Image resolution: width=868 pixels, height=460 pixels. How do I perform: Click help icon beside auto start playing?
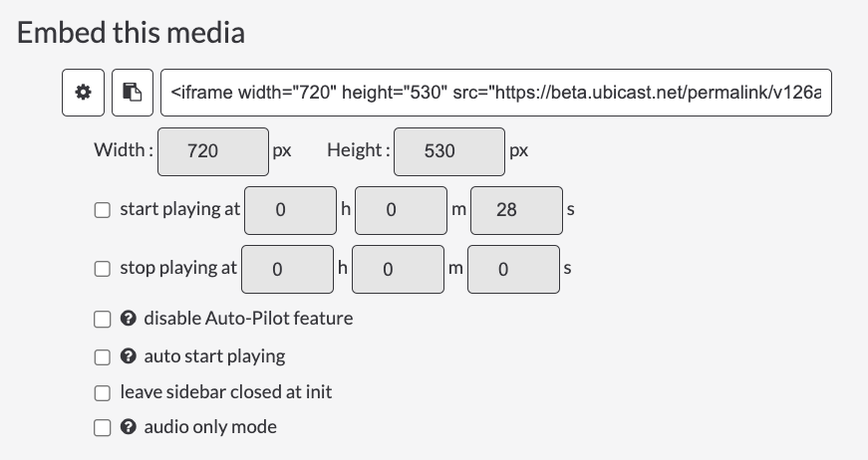(x=128, y=356)
